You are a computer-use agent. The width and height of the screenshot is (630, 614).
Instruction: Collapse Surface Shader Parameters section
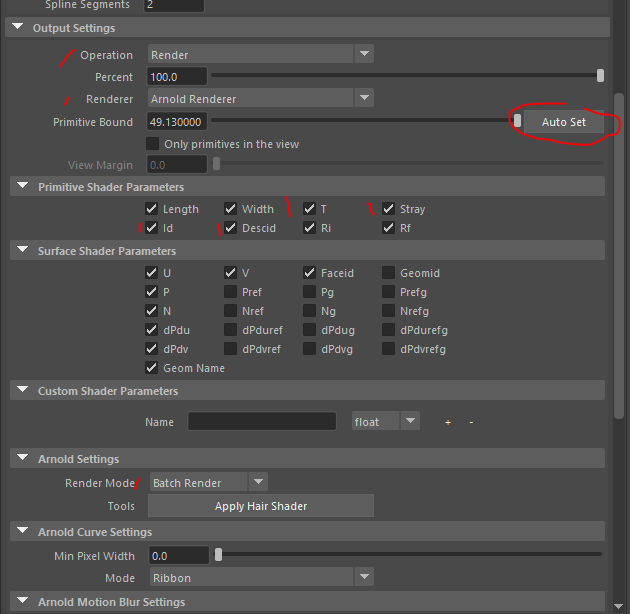pos(23,250)
